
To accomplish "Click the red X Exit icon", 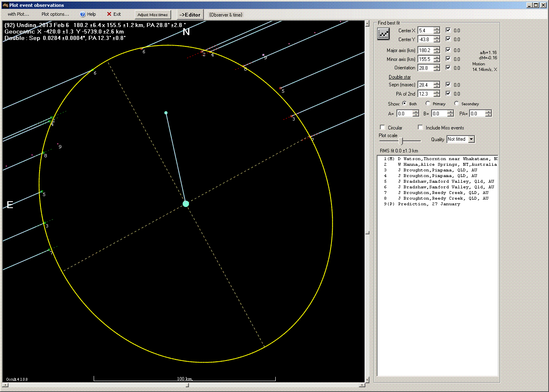I will click(x=109, y=14).
